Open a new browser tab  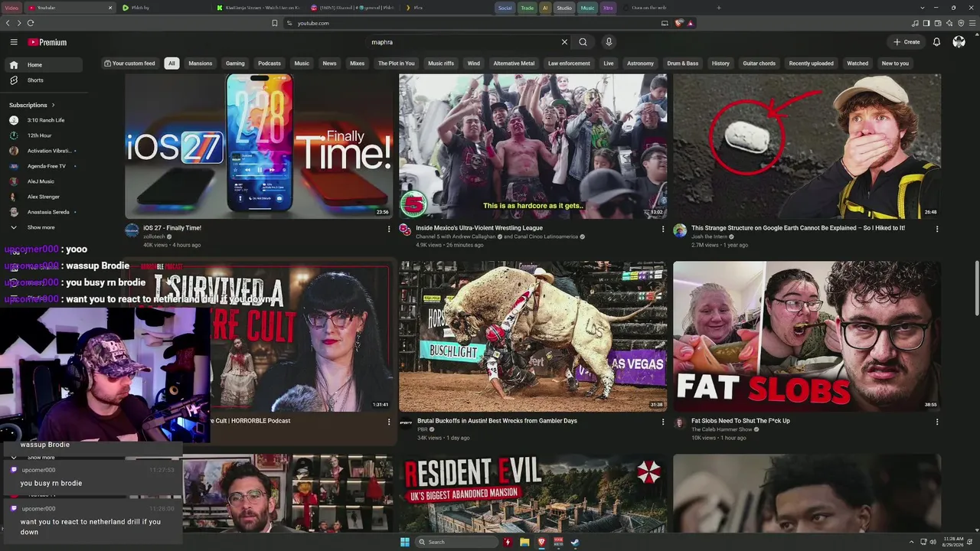(x=719, y=8)
